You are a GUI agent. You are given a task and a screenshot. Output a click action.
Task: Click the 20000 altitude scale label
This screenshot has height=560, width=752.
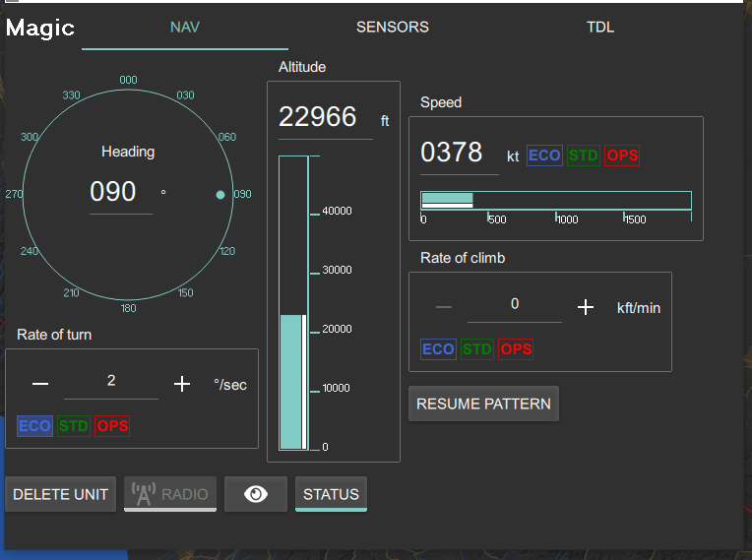click(x=338, y=329)
